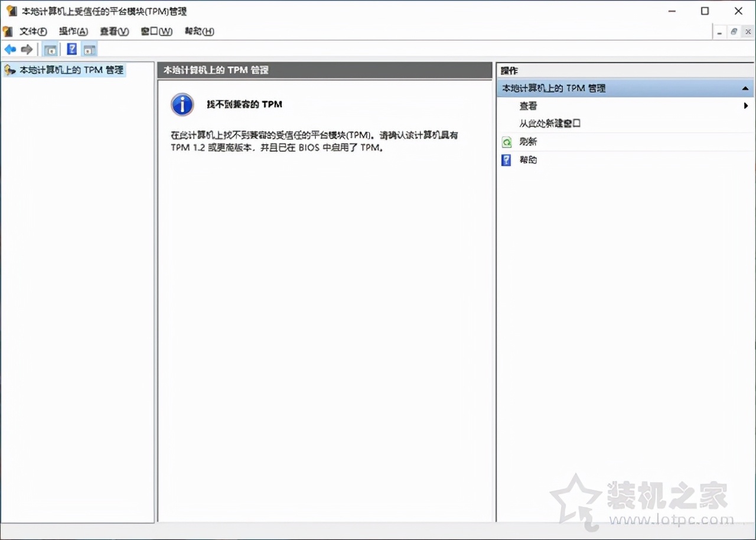Toggle the action pane using its toolbar icon
756x540 pixels.
point(89,49)
